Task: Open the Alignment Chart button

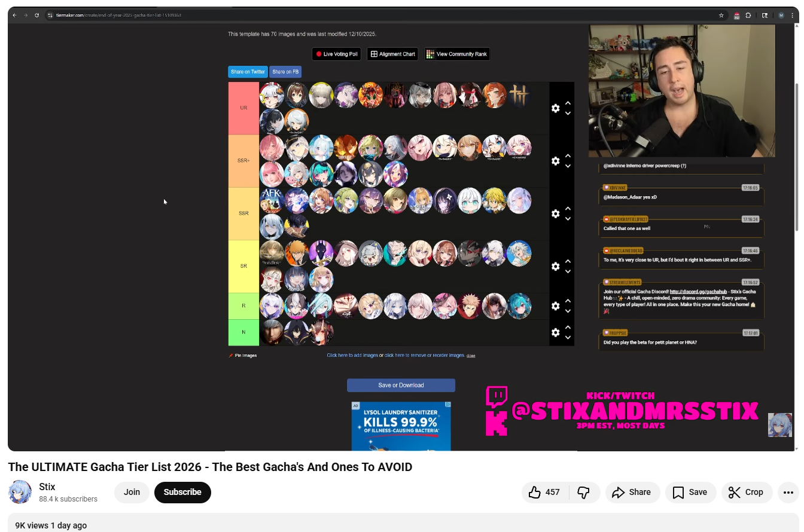Action: (392, 54)
